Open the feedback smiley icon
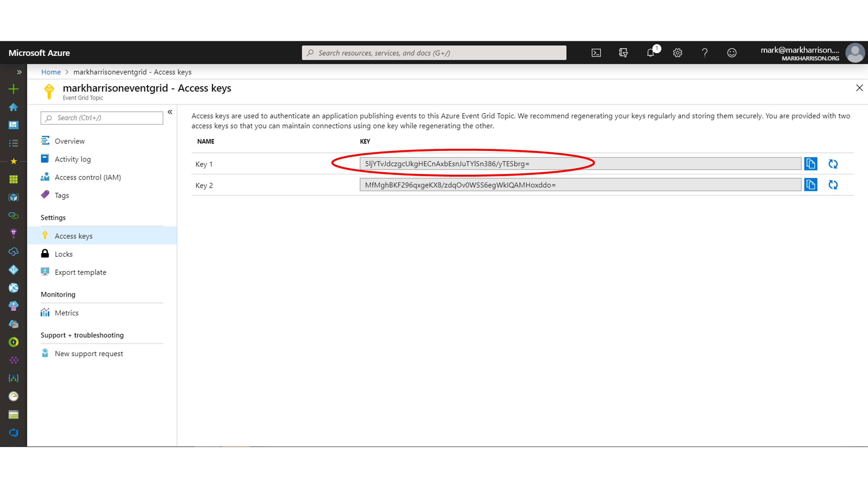 tap(732, 53)
